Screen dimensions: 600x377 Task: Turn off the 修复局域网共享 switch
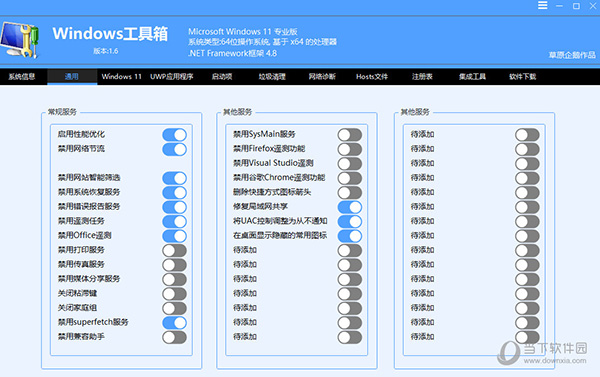point(350,207)
